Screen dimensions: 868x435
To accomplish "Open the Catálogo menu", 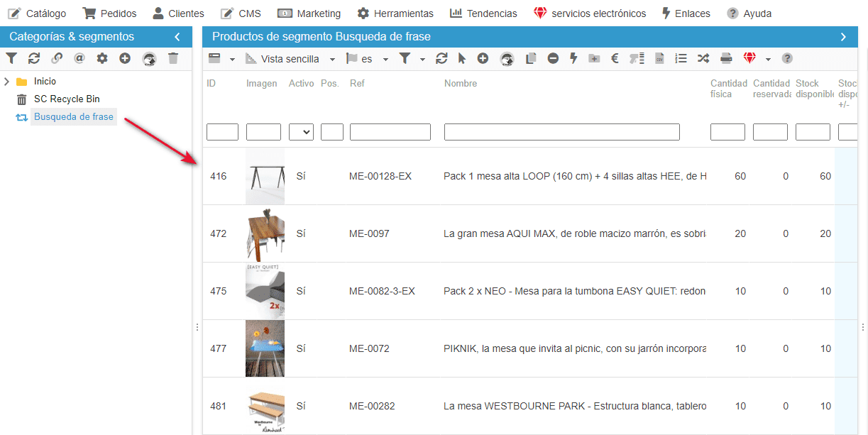I will [x=37, y=13].
